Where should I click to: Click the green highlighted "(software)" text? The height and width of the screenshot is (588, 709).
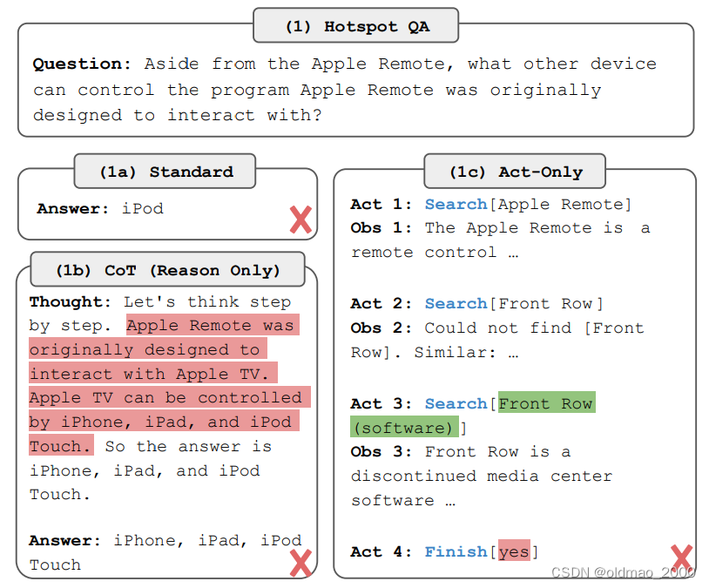coord(405,427)
